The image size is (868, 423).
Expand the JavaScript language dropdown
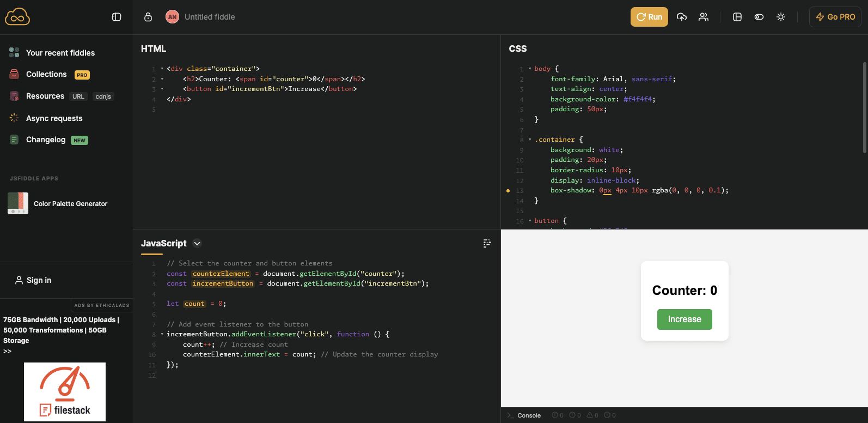click(x=197, y=244)
